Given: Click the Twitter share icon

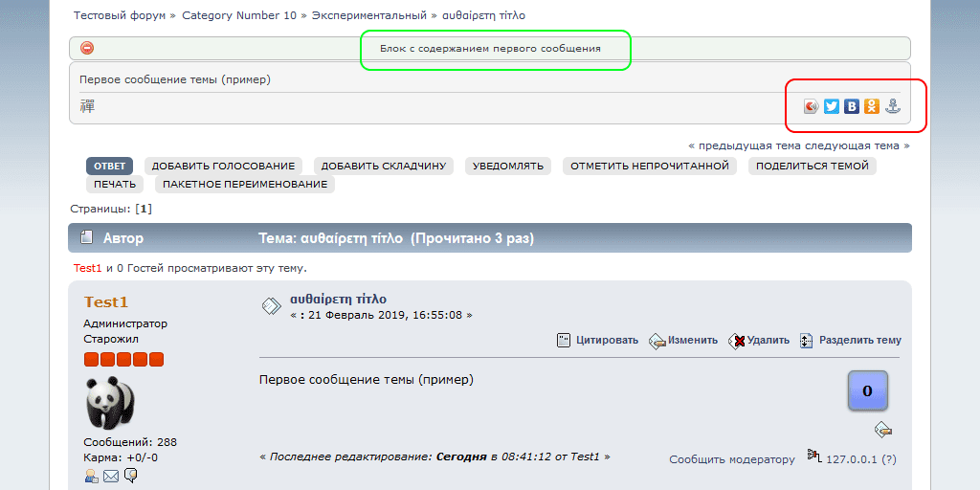Looking at the screenshot, I should click(x=832, y=106).
